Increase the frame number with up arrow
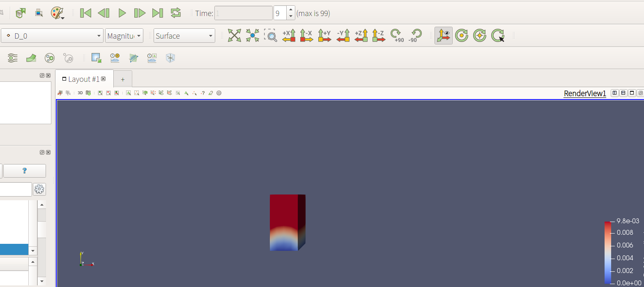The image size is (644, 287). (x=291, y=10)
